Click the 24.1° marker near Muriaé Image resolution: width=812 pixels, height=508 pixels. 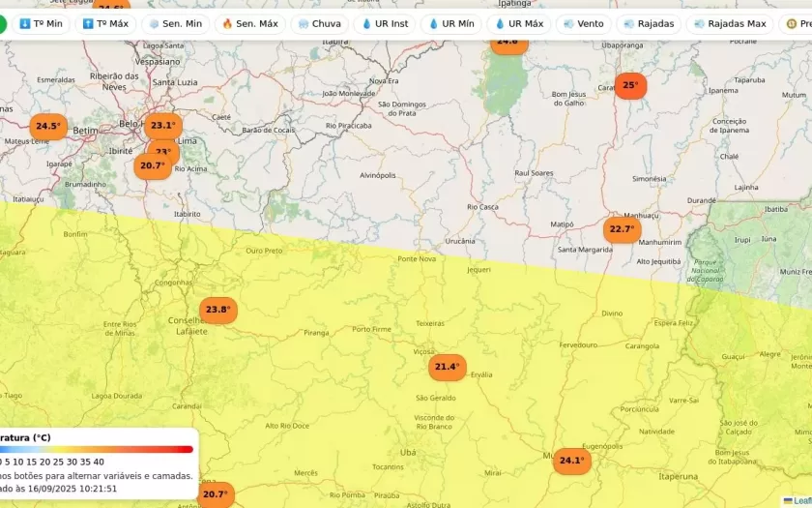(x=570, y=461)
